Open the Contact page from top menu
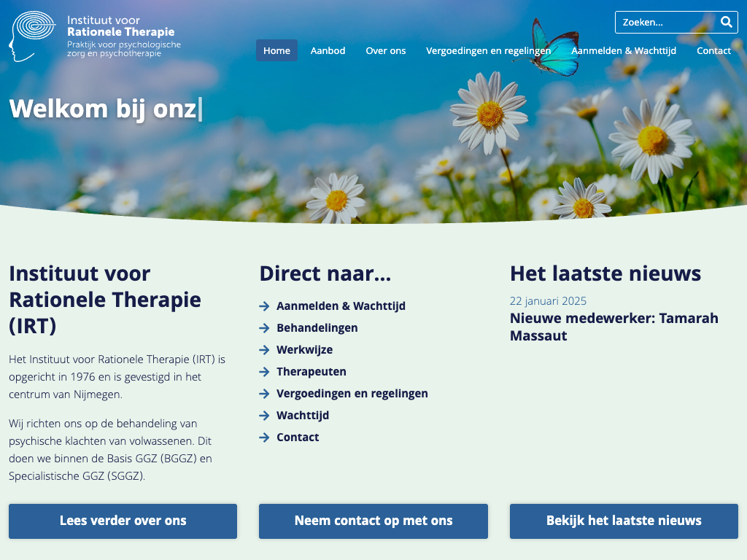This screenshot has height=560, width=747. [713, 50]
